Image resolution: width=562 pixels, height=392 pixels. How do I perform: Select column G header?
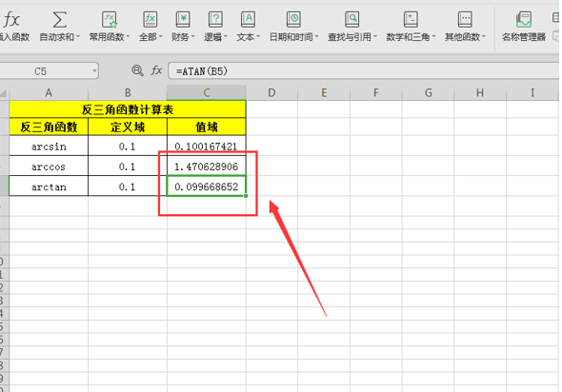tap(428, 93)
